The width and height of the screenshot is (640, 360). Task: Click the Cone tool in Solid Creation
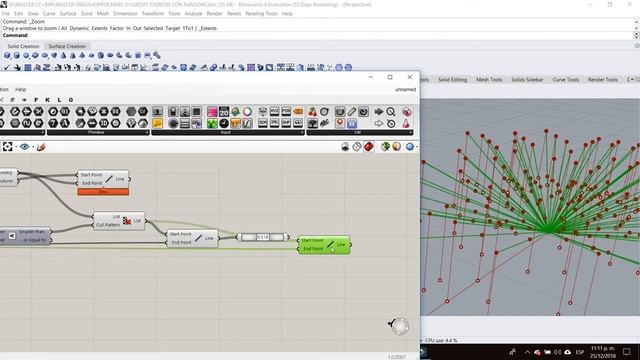click(63, 56)
